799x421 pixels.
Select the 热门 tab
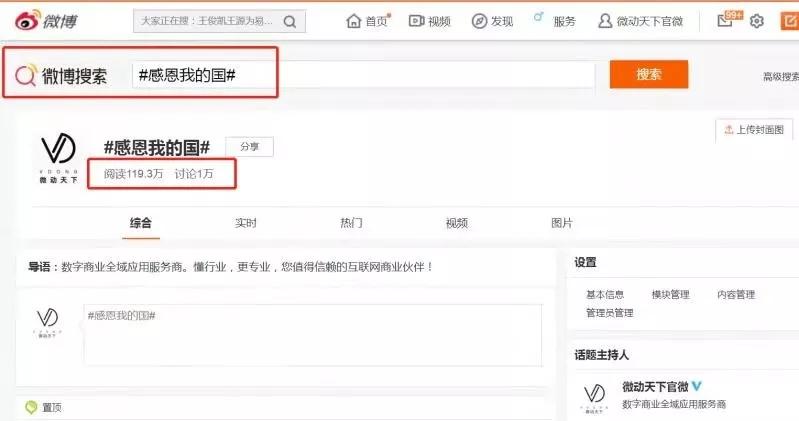point(351,223)
